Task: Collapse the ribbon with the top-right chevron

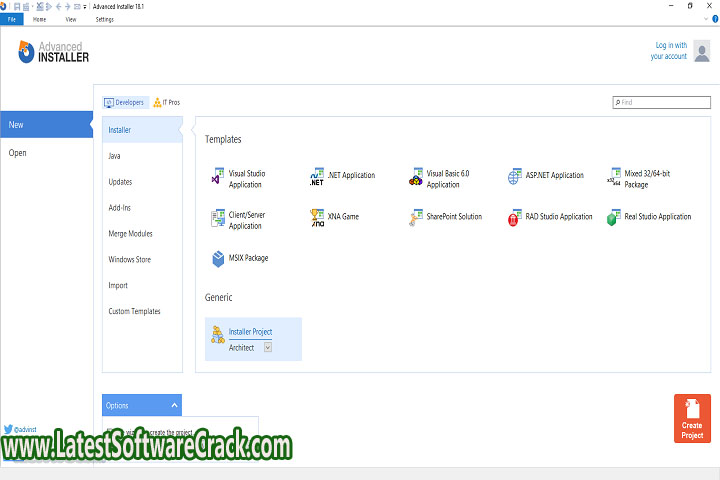Action: (706, 19)
